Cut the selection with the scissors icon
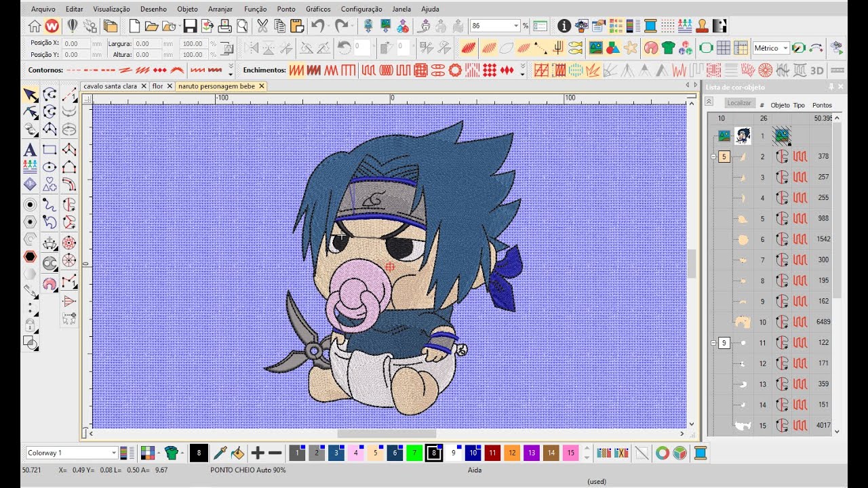Viewport: 868px width, 488px height. [x=262, y=26]
